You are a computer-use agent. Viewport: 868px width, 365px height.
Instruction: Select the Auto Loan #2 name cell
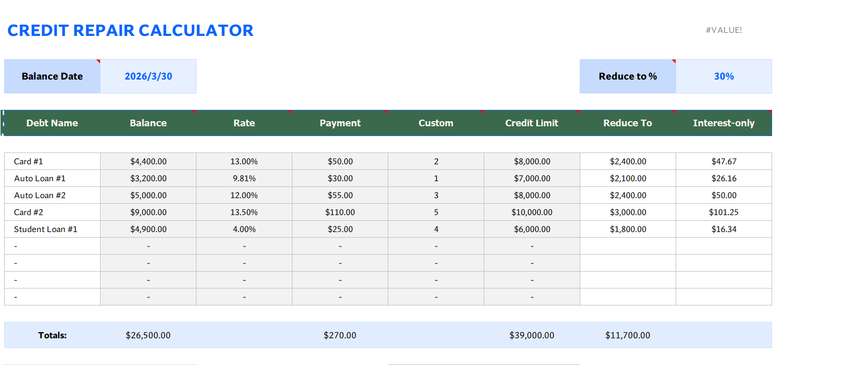tap(52, 195)
